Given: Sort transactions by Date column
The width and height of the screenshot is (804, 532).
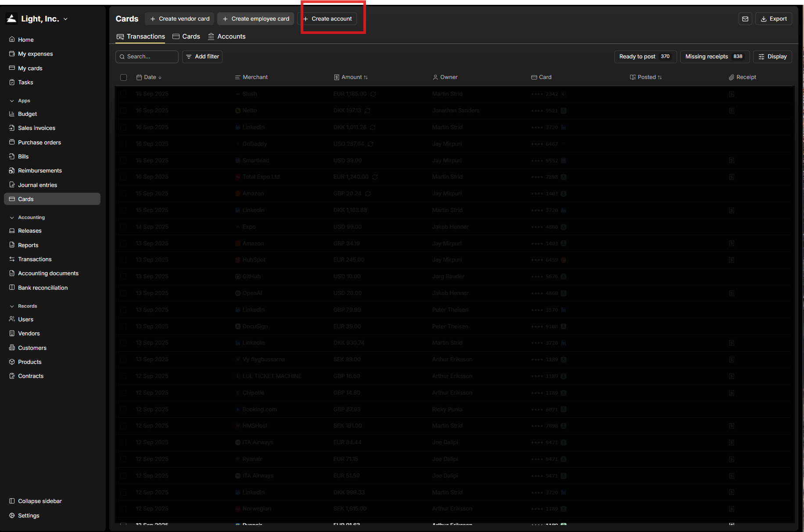Looking at the screenshot, I should click(149, 77).
